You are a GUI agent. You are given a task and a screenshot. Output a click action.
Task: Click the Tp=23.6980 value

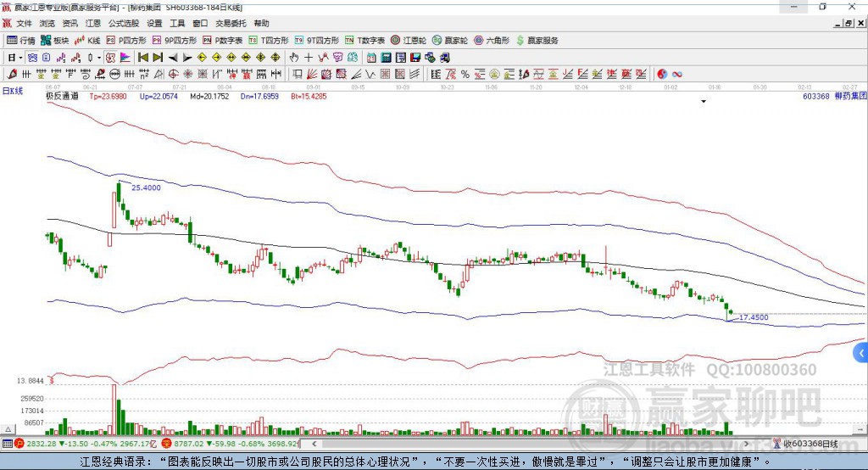[x=108, y=96]
